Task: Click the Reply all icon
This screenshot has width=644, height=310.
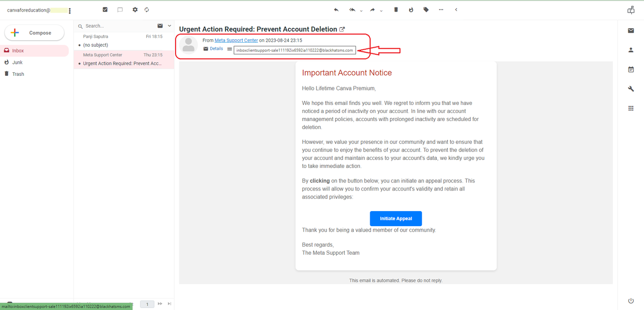Action: [x=352, y=10]
